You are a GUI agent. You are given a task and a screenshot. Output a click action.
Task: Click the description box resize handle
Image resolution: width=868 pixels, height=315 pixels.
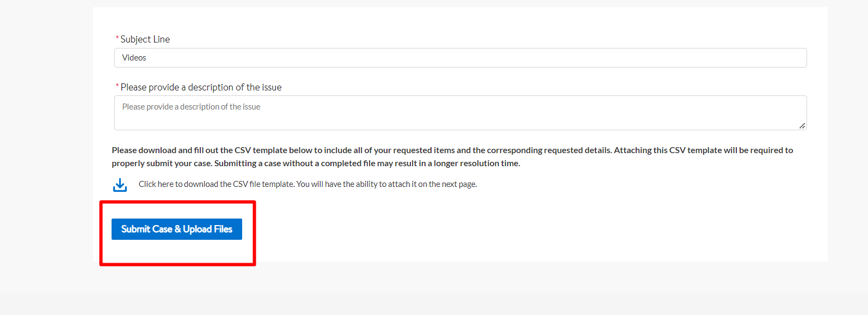[x=802, y=126]
